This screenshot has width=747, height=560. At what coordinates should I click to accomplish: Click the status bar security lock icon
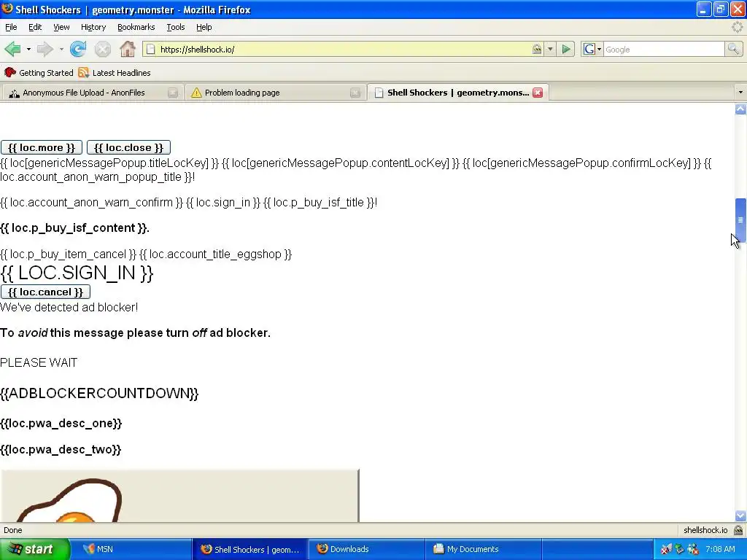tap(738, 530)
